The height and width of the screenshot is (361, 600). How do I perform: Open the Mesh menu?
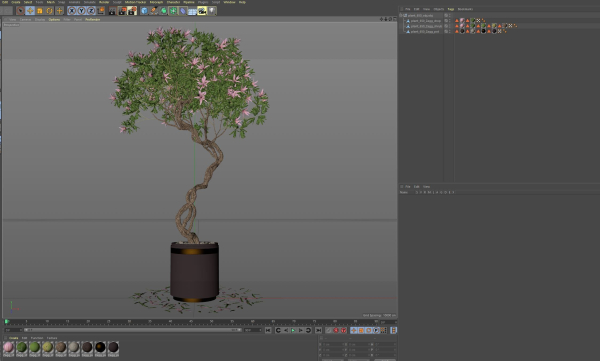[x=51, y=2]
